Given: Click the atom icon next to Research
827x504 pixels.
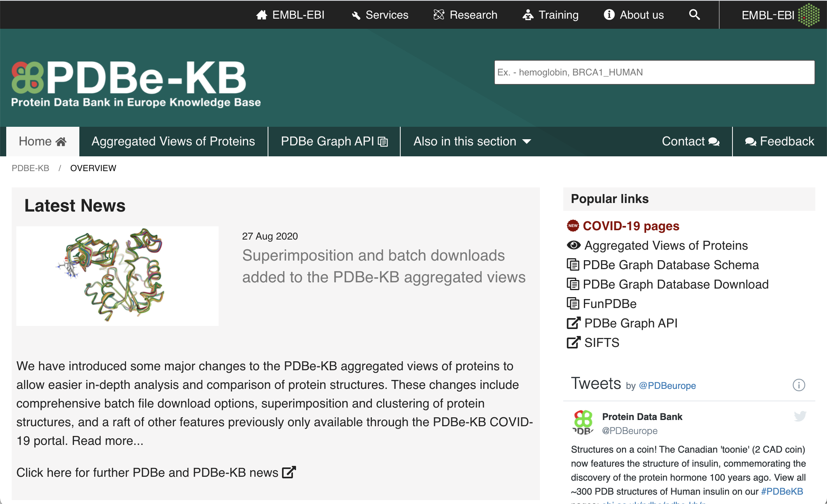Looking at the screenshot, I should 439,15.
